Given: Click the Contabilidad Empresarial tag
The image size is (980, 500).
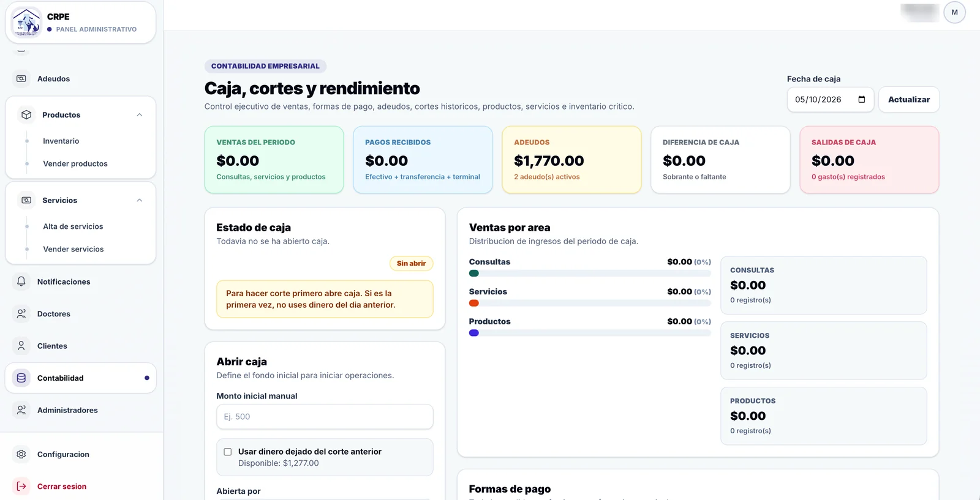Looking at the screenshot, I should point(265,66).
